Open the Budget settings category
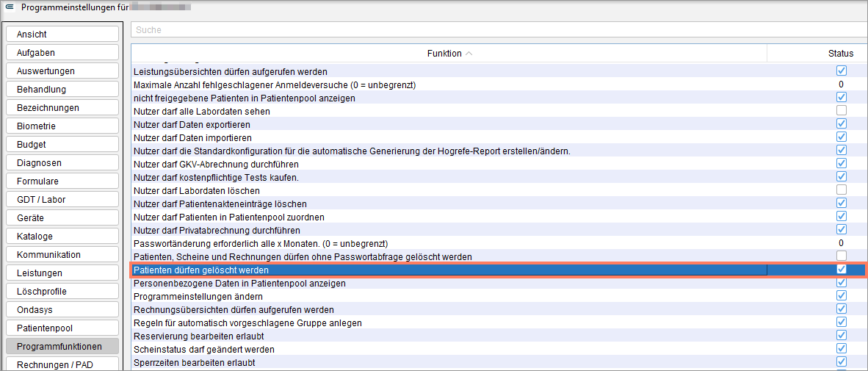868x371 pixels. tap(62, 145)
